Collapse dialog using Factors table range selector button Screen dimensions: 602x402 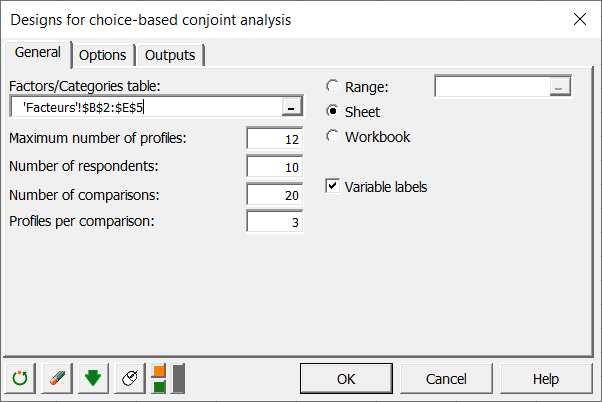290,108
